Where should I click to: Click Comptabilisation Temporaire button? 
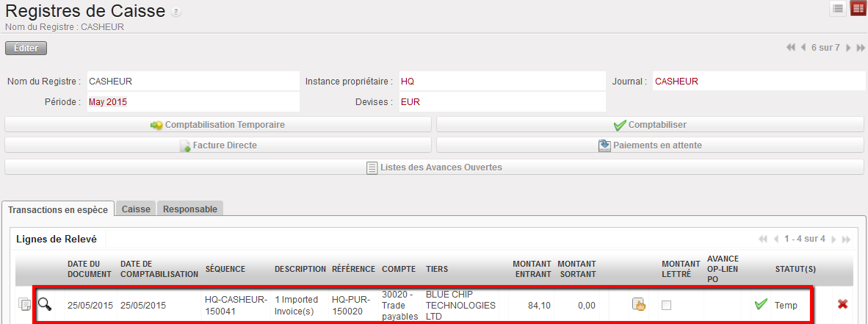coord(217,125)
